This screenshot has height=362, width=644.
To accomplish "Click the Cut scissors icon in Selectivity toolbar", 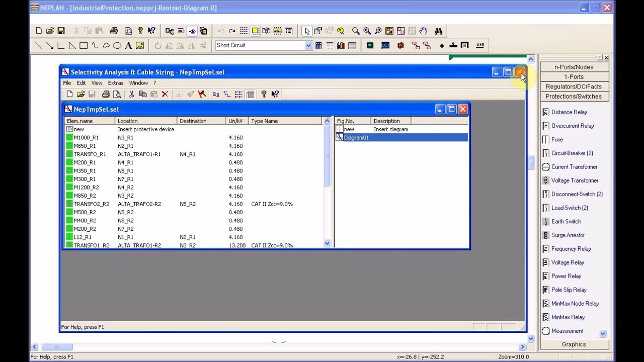I will point(131,95).
